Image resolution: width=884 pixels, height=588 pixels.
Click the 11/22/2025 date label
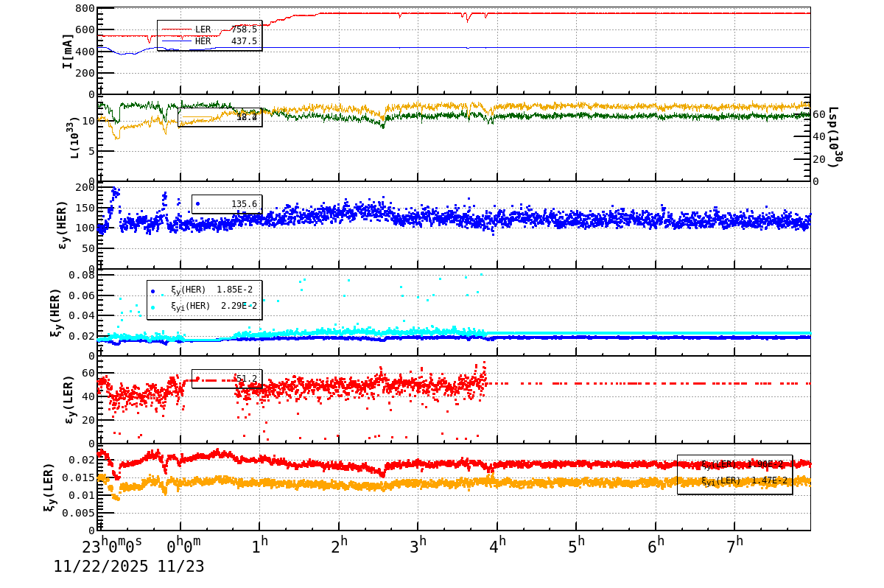(x=101, y=567)
